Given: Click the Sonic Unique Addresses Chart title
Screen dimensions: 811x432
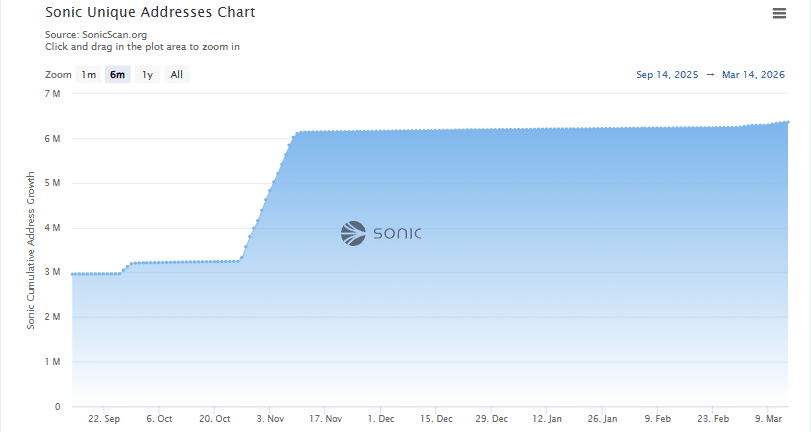Looking at the screenshot, I should 150,13.
